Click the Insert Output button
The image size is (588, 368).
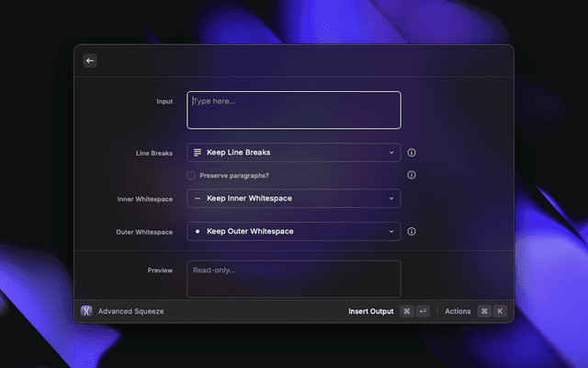pyautogui.click(x=370, y=311)
